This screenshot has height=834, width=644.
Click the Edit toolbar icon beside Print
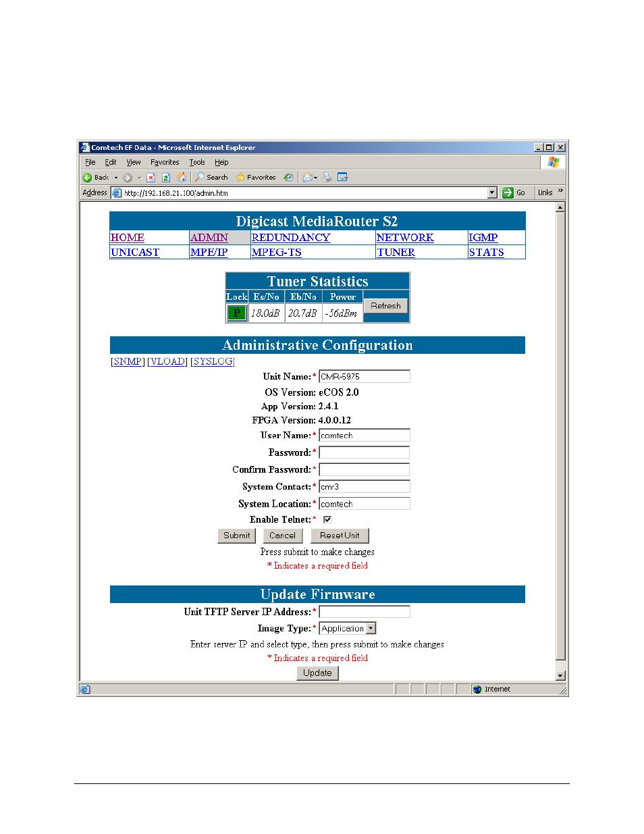342,178
